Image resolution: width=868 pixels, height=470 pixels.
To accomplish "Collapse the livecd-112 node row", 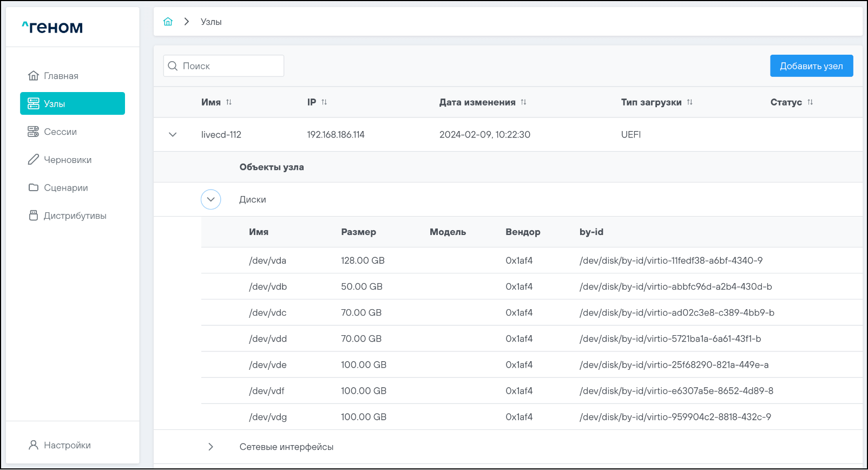I will 173,135.
